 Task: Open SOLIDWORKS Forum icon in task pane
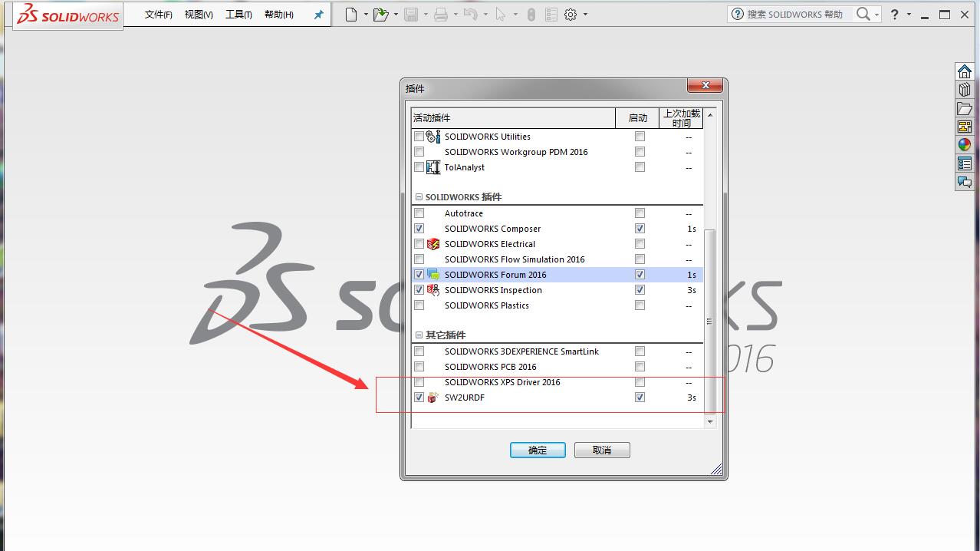click(965, 182)
